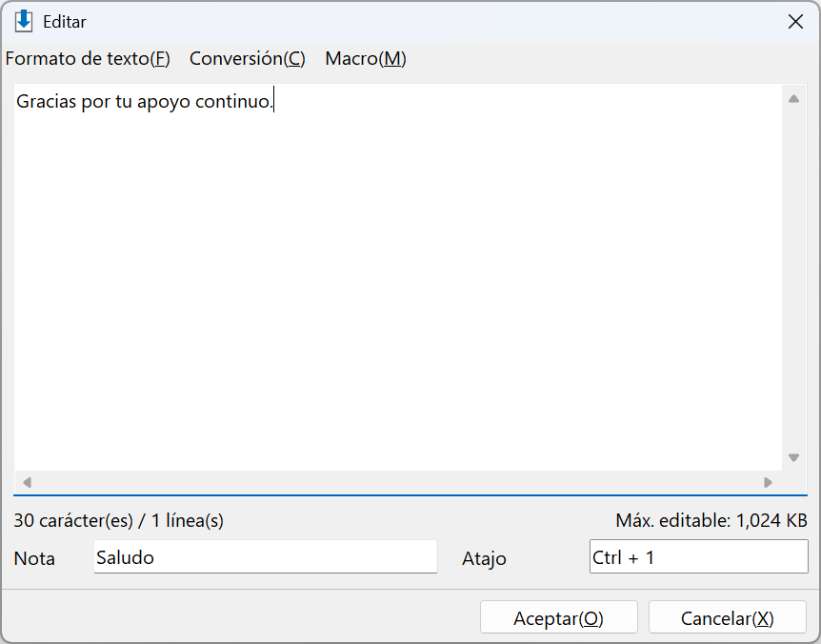The height and width of the screenshot is (644, 821).
Task: Click the Cancelar button
Action: [x=728, y=618]
